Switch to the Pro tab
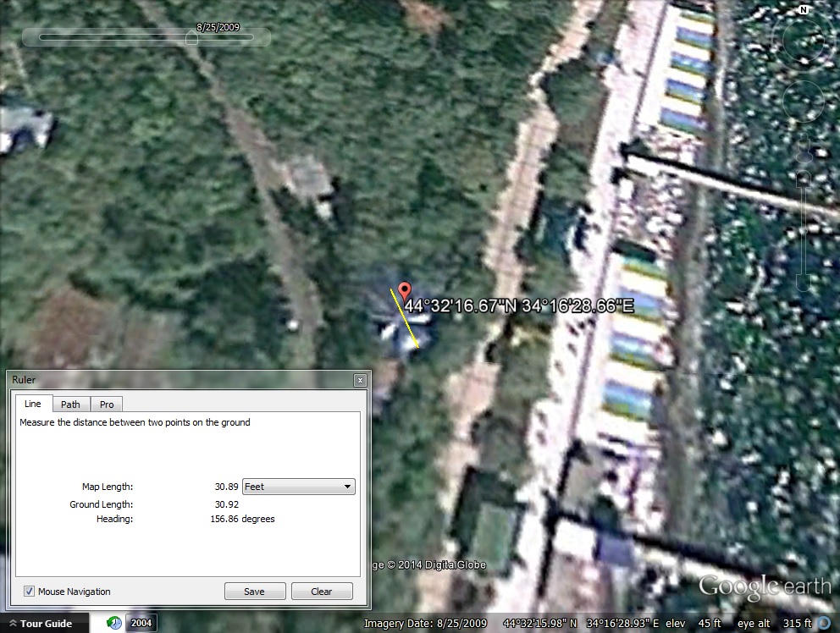Image resolution: width=840 pixels, height=633 pixels. [107, 405]
